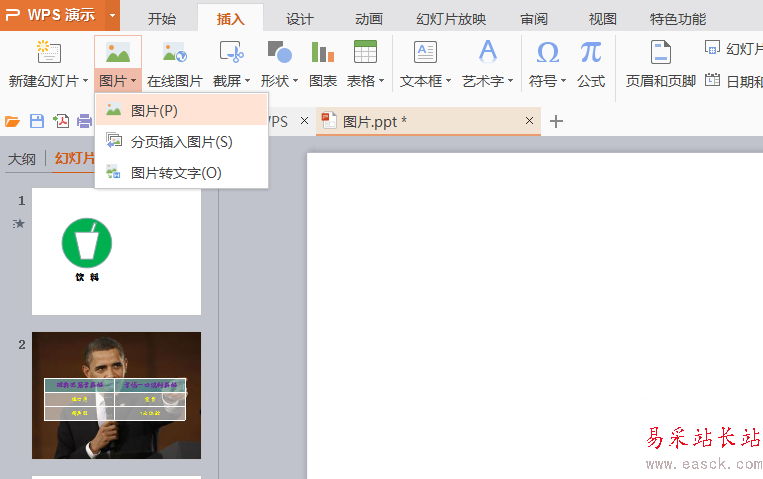The height and width of the screenshot is (479, 763).
Task: Switch to the 设计 ribbon tab
Action: (x=300, y=19)
